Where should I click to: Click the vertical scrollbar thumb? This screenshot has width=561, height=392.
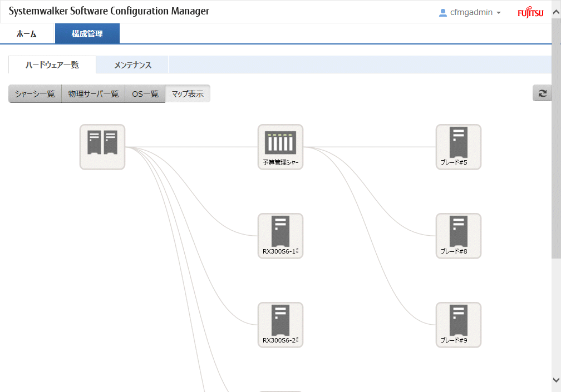point(557,137)
